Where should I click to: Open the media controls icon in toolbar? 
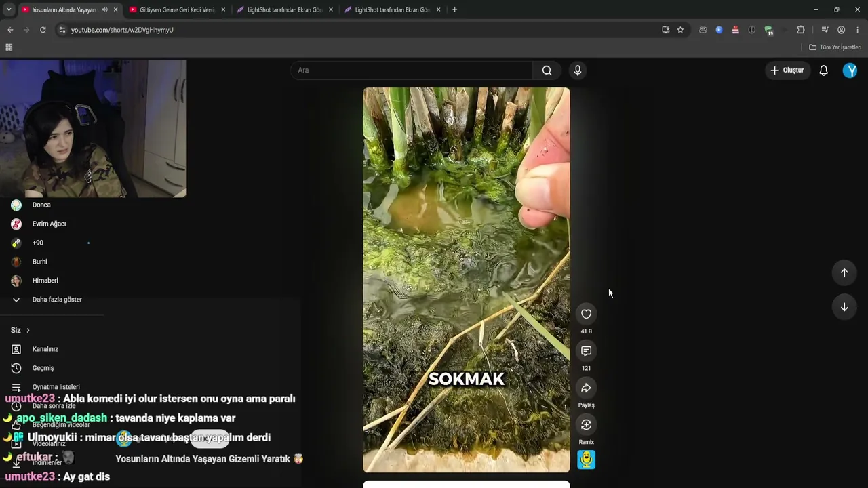pos(825,30)
